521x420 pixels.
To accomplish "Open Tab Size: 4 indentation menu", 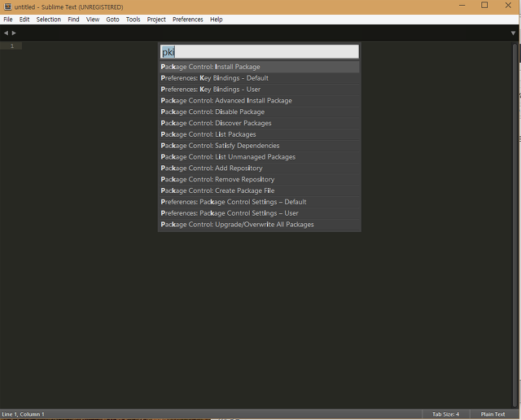I will coord(445,414).
